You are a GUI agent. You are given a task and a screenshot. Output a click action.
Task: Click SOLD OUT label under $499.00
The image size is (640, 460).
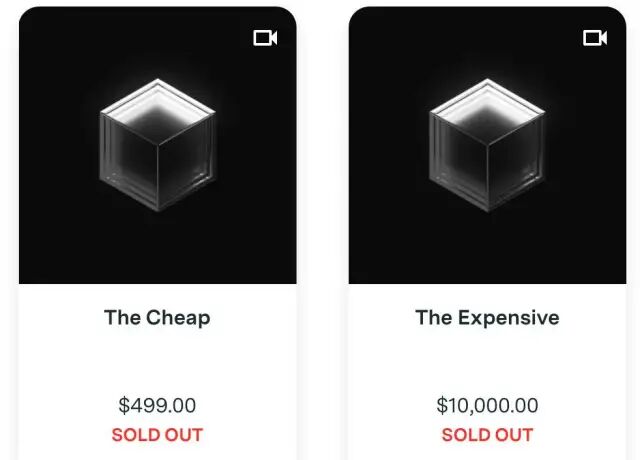click(x=157, y=435)
